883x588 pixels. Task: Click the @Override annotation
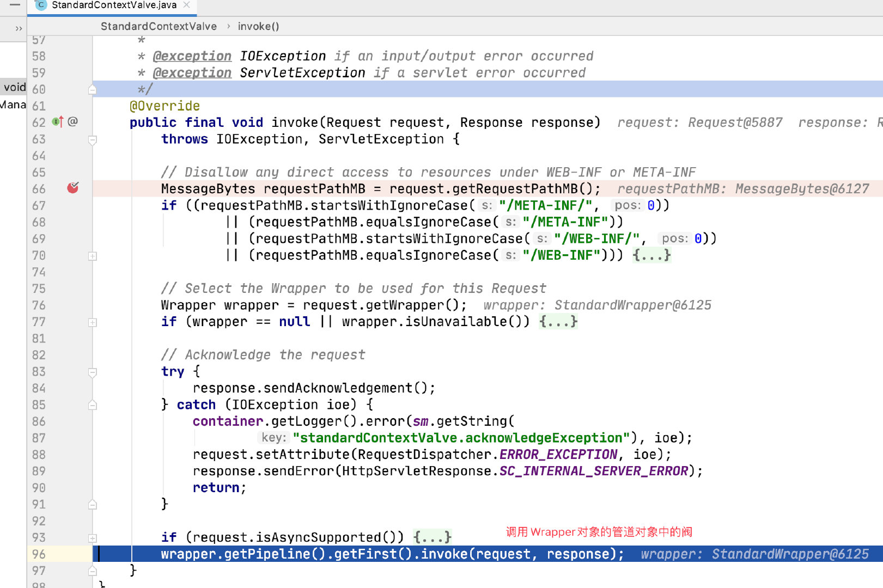tap(165, 106)
